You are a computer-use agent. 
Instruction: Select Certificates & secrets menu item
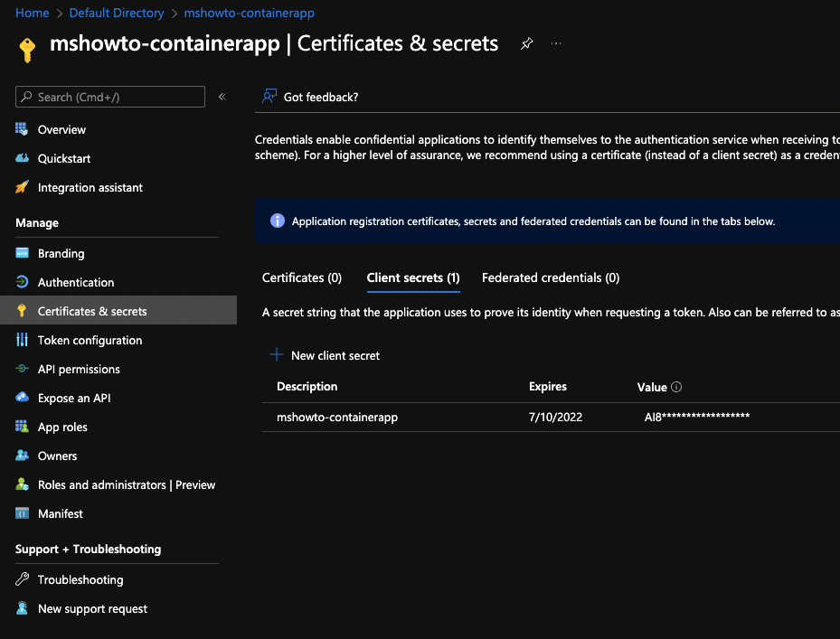pyautogui.click(x=118, y=310)
